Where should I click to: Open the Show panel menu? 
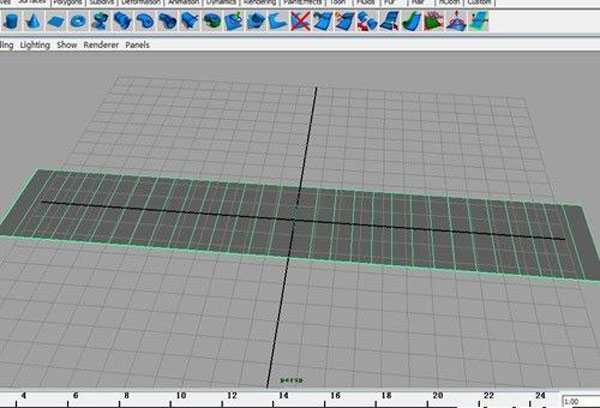(x=67, y=45)
